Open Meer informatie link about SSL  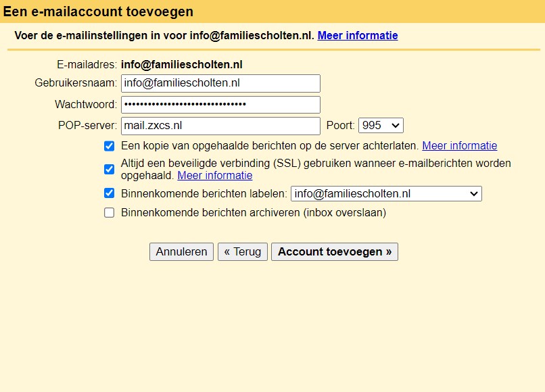[215, 176]
